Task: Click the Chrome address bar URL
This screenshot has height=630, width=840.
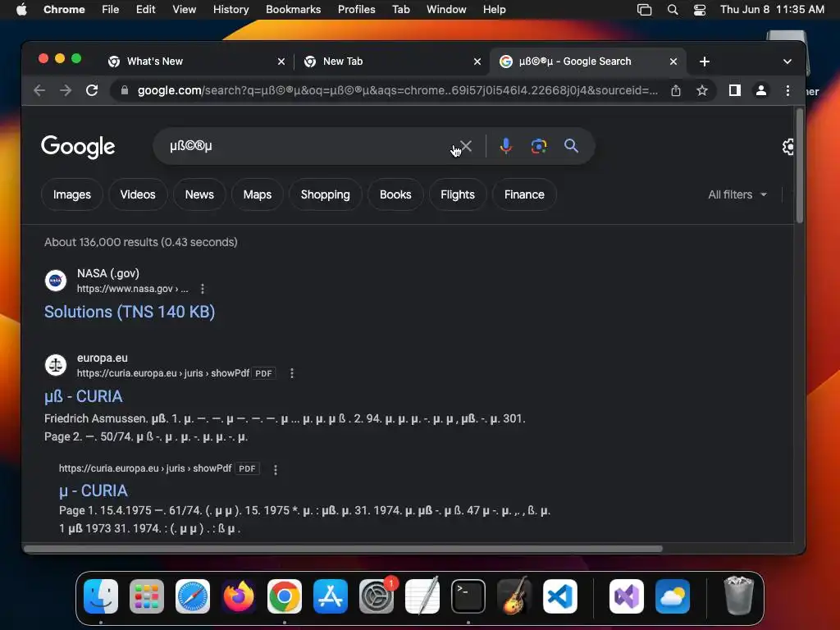Action: [398, 90]
